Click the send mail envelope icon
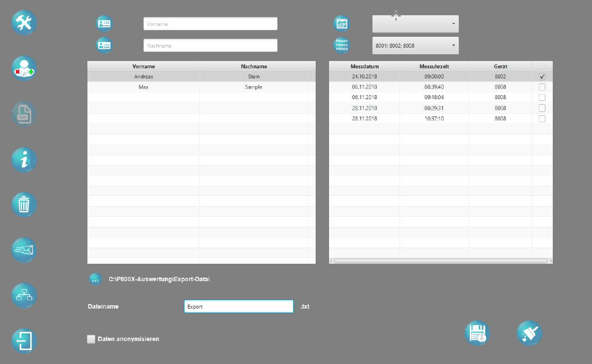 coord(24,250)
